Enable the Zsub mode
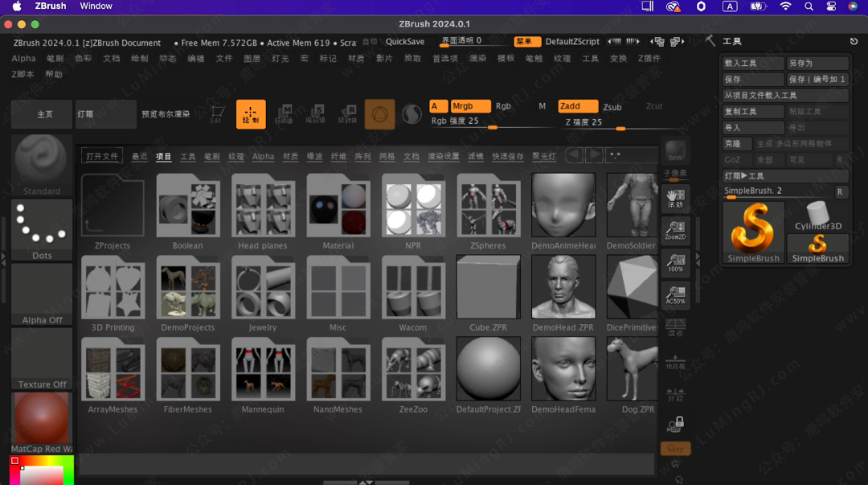The image size is (868, 485). (612, 107)
